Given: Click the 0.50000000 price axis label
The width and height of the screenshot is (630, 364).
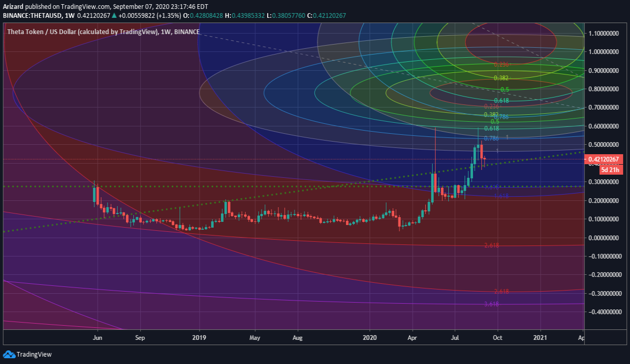Looking at the screenshot, I should tap(605, 145).
